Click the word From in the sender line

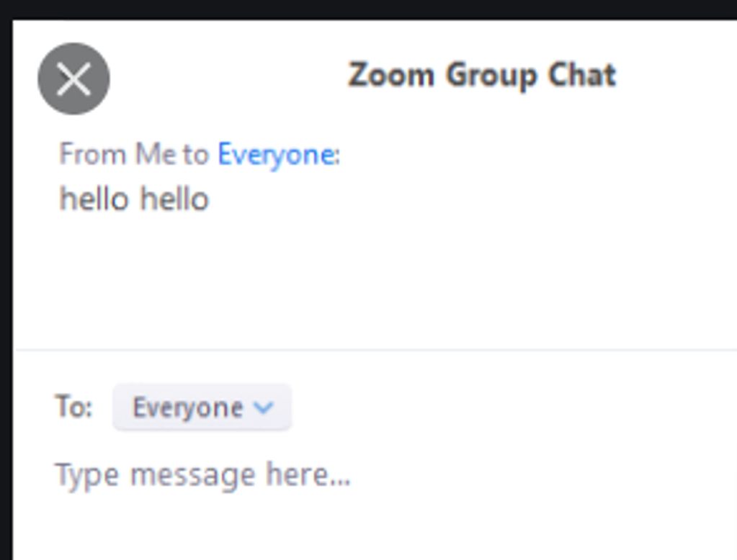click(93, 154)
